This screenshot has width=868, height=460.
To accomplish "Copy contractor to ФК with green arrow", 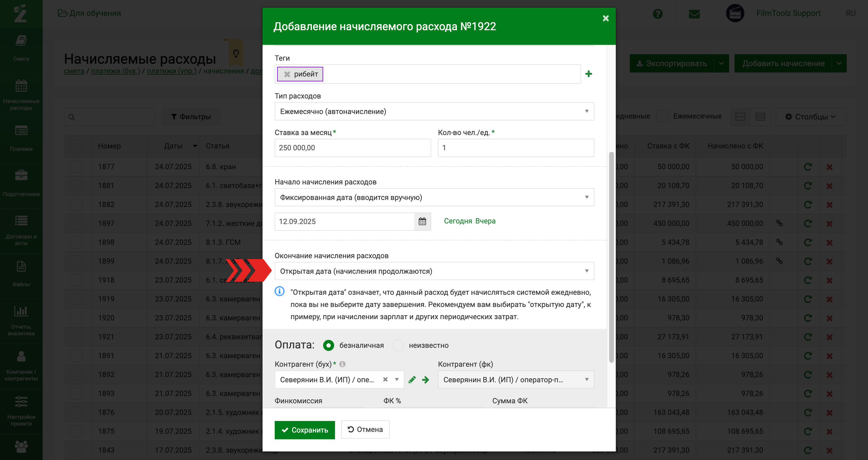I will [x=425, y=380].
